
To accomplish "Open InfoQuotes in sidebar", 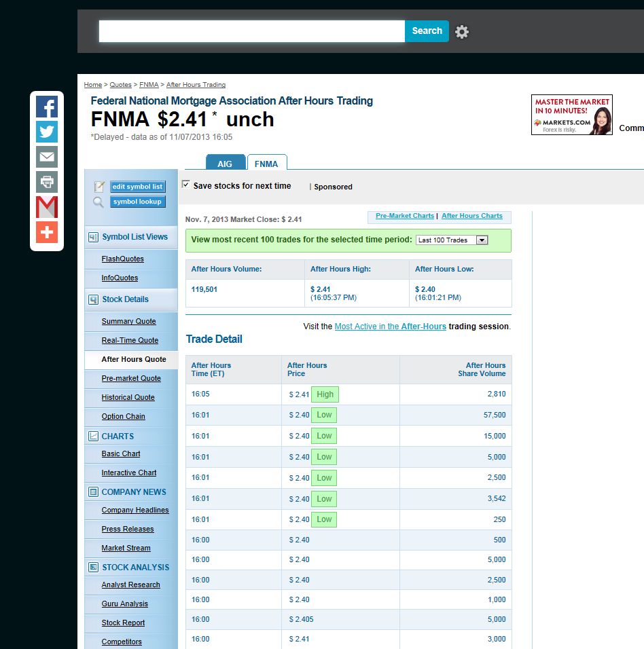I will tap(120, 278).
